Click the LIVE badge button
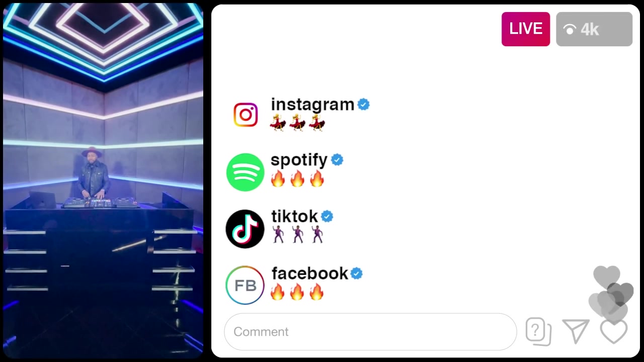The image size is (644, 362). [x=526, y=29]
